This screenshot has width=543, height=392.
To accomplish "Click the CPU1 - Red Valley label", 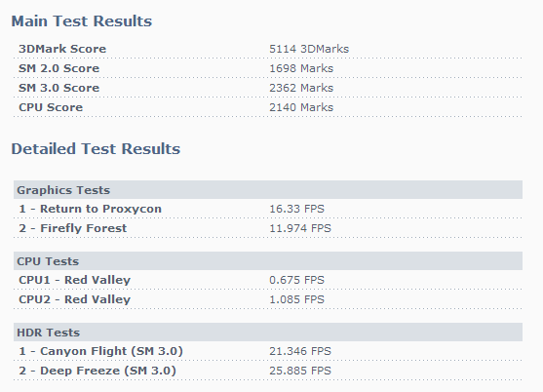I will click(74, 280).
